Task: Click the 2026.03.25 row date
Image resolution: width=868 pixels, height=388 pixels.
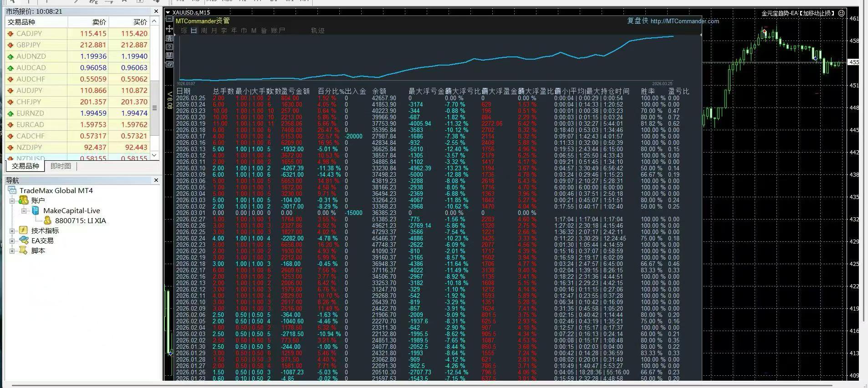Action: [x=191, y=98]
